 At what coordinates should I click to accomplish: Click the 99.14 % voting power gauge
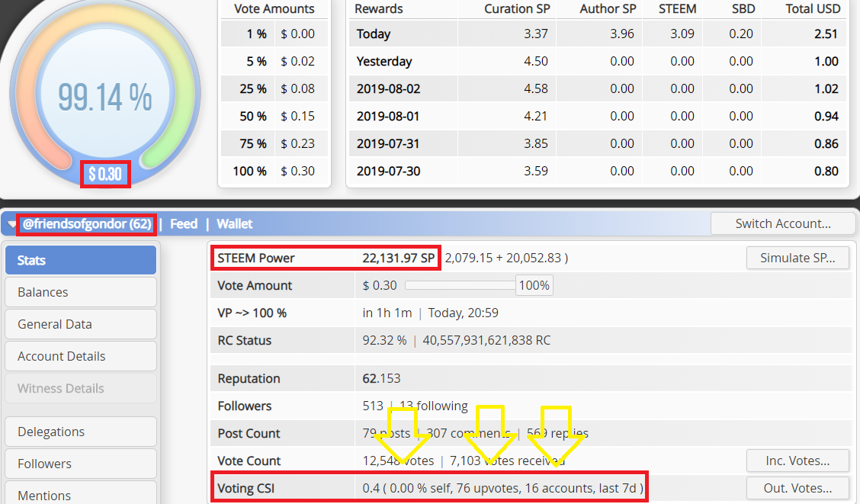pos(104,96)
